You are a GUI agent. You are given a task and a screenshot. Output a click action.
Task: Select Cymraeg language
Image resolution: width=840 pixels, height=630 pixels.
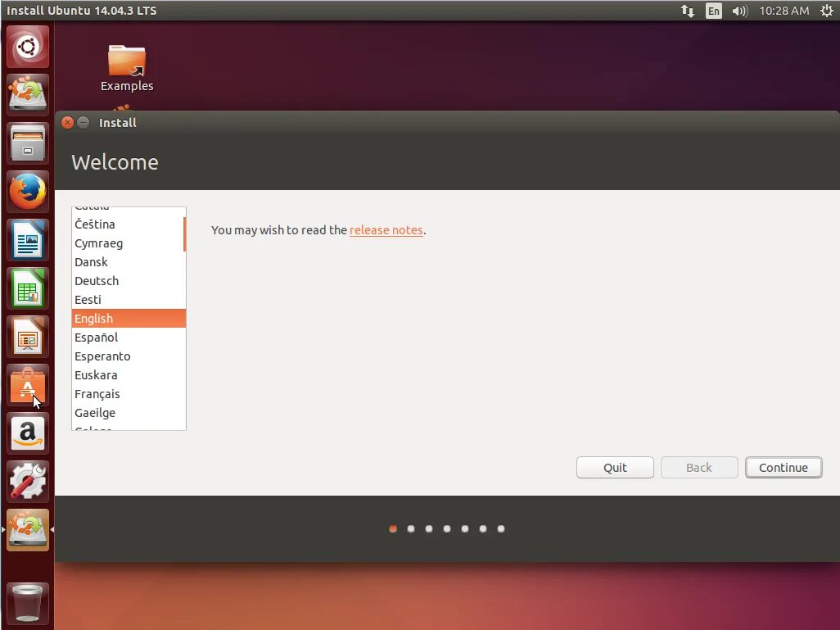coord(128,243)
